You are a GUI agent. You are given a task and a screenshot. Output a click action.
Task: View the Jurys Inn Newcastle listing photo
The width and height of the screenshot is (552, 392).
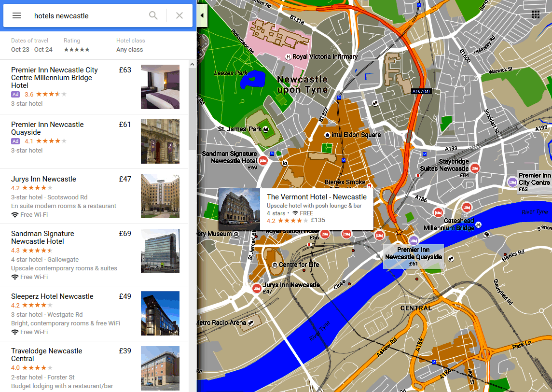160,196
